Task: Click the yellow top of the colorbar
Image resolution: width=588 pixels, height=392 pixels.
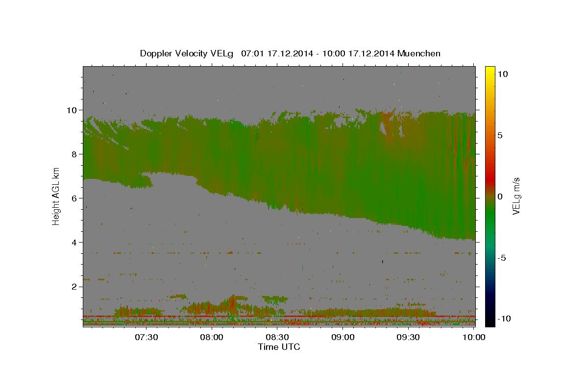Action: 490,71
